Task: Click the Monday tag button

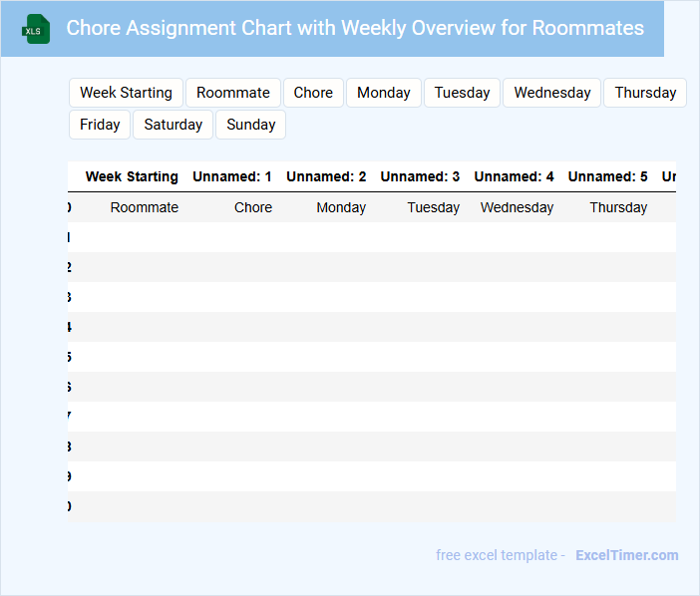Action: click(x=384, y=93)
